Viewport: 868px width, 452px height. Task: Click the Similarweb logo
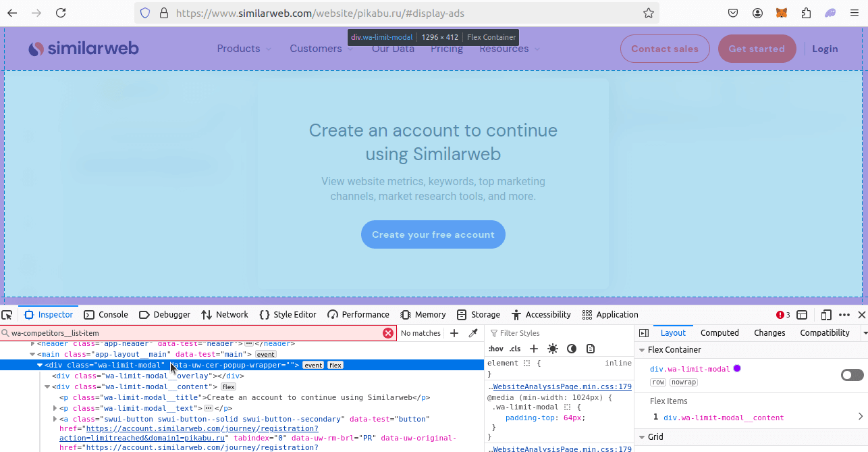pos(84,49)
